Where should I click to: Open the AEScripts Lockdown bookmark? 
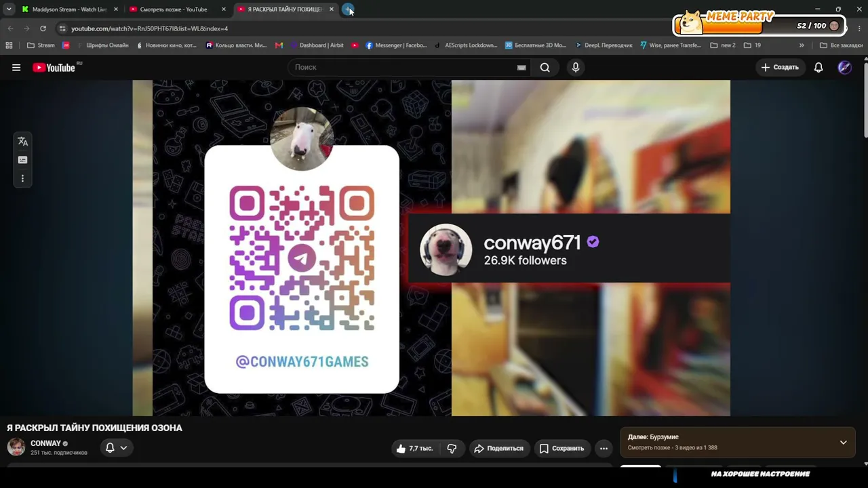point(466,45)
